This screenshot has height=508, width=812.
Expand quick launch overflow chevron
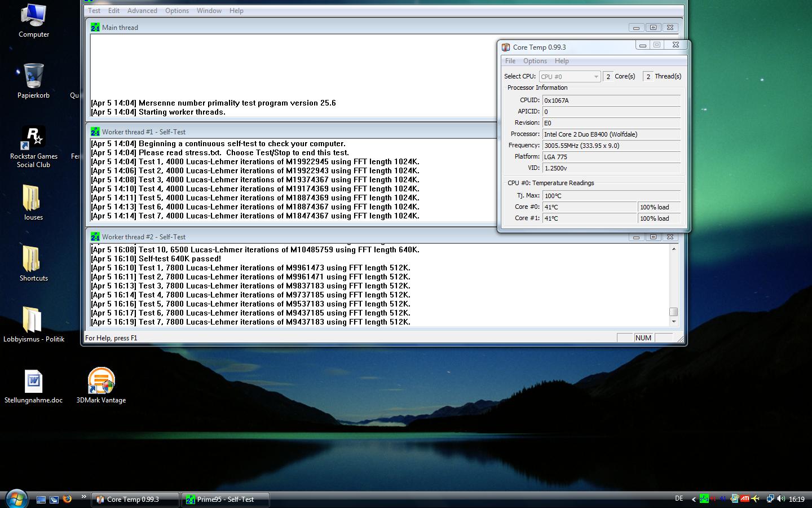click(83, 497)
